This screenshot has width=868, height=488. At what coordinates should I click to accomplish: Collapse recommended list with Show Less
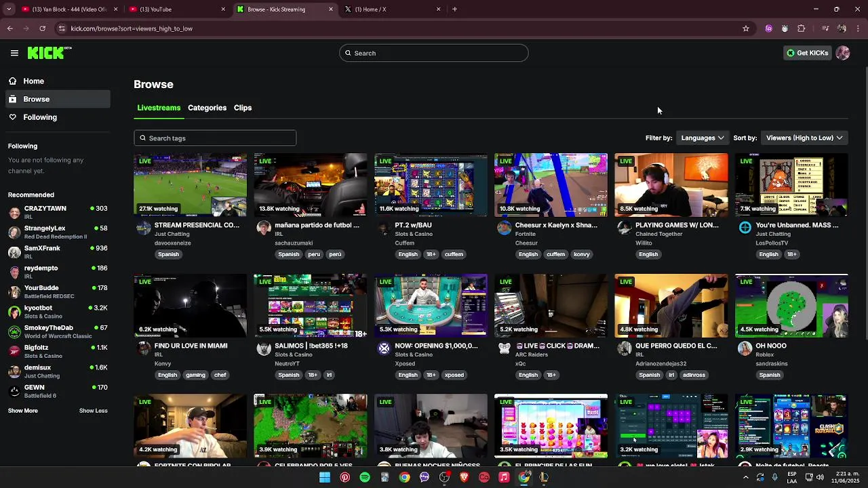(94, 411)
